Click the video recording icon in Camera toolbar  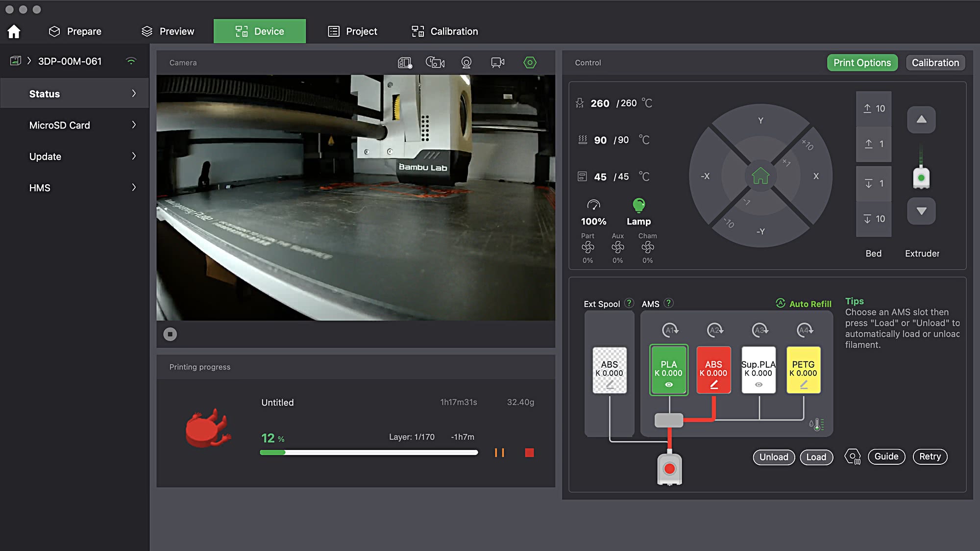click(498, 63)
